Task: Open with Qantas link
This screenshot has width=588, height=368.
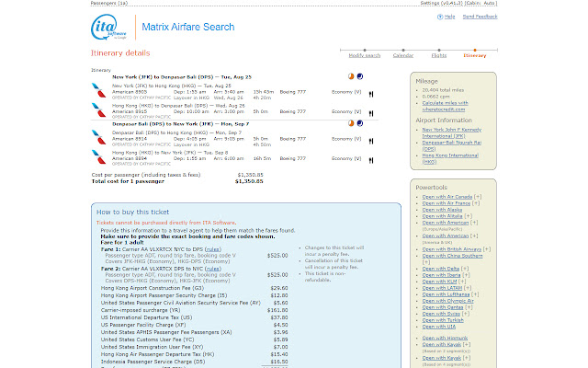Action: click(443, 307)
